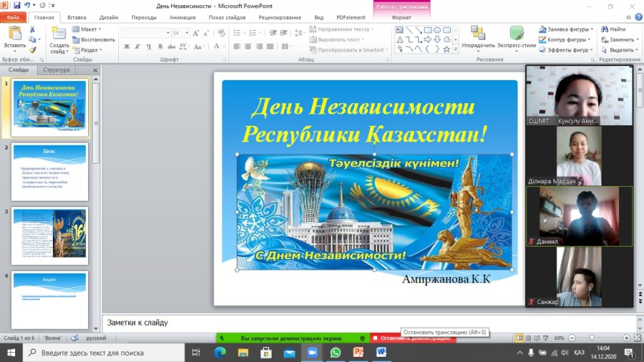Undo the last action in quick access toolbar

point(27,5)
